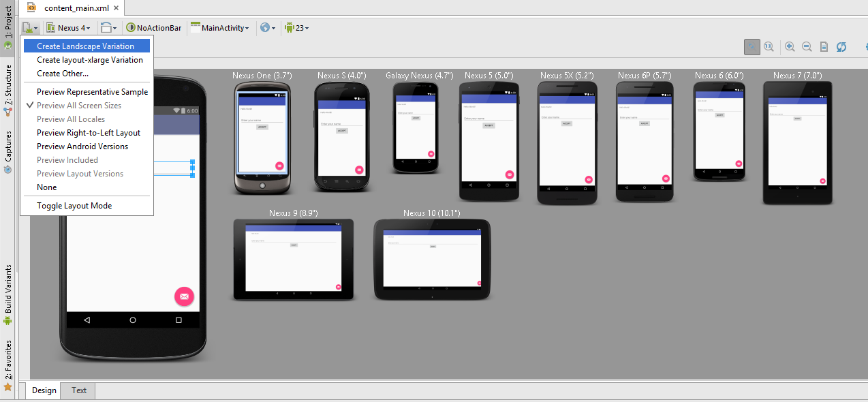Open the 2: Favorites tool window
This screenshot has width=868, height=402.
click(x=7, y=365)
